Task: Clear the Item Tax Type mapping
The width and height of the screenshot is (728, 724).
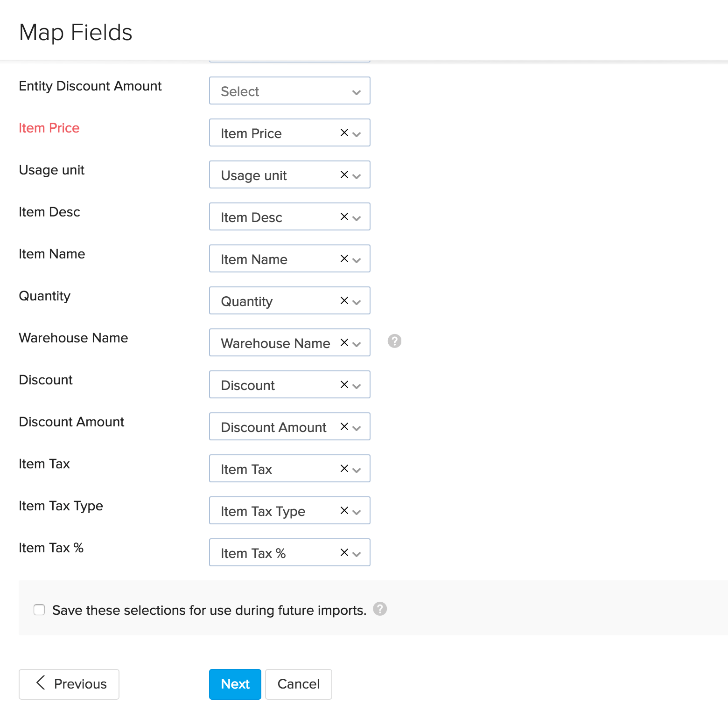Action: pos(344,510)
